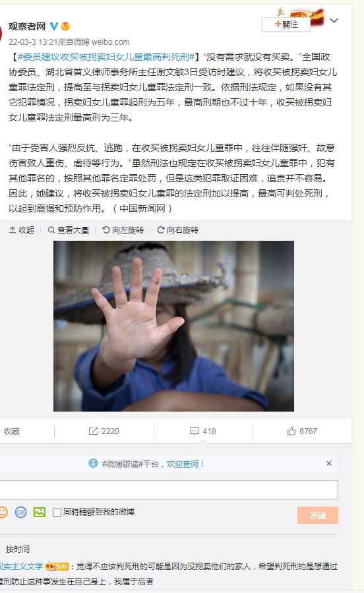364x593 pixels.
Task: Click the magnifier 查看大图 icon
Action: [51, 230]
